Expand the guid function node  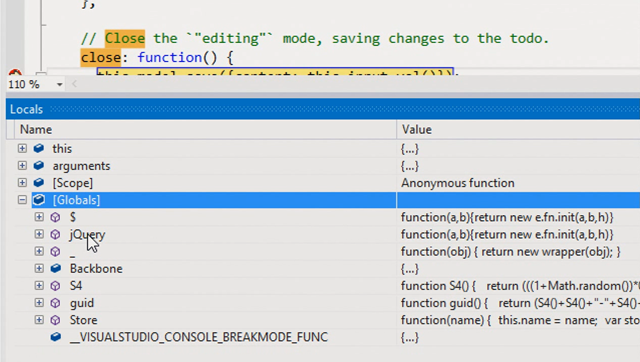pyautogui.click(x=39, y=303)
